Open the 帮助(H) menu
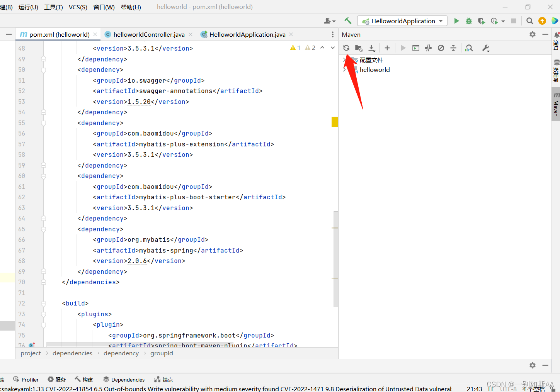560x392 pixels. [131, 7]
